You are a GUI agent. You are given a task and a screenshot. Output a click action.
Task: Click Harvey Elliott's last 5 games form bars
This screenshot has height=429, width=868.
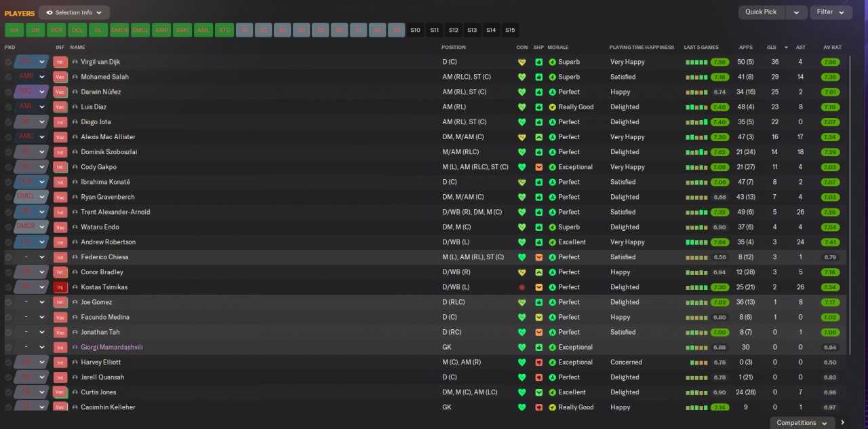[699, 362]
